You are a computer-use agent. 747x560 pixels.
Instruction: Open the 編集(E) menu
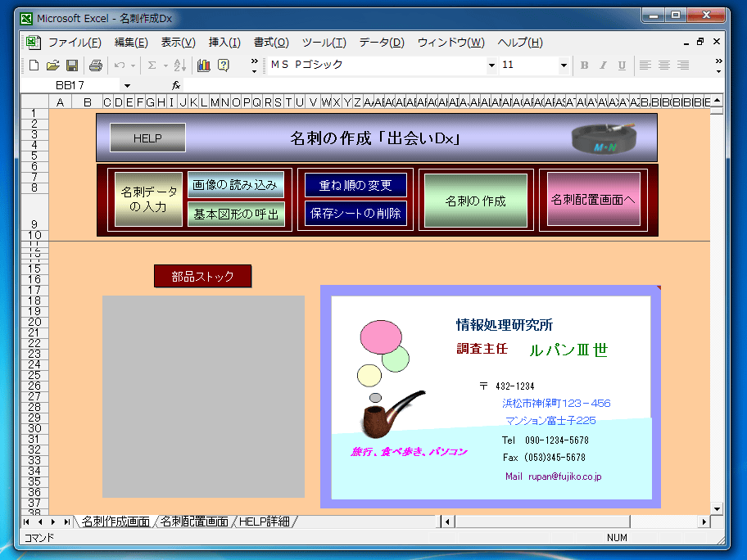point(131,43)
